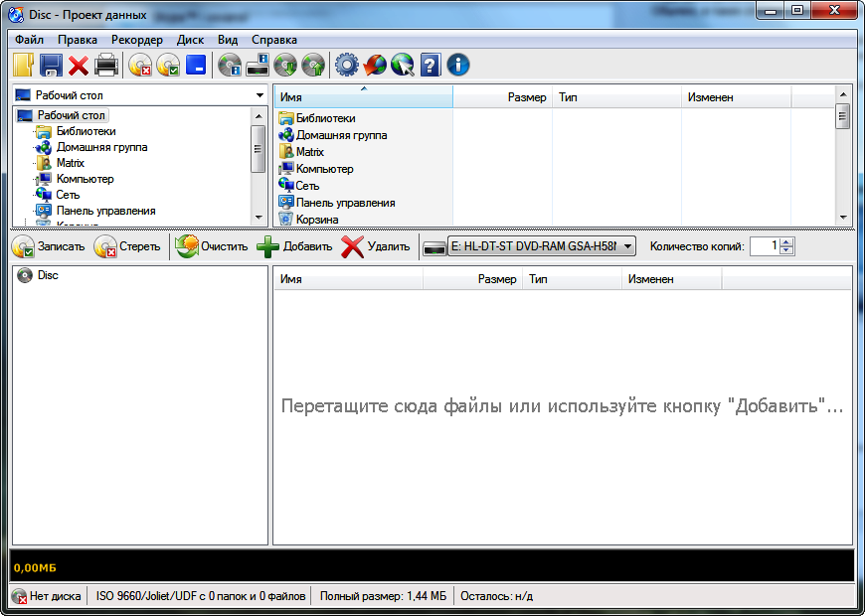This screenshot has height=616, width=865.
Task: Select Компьютер in the folder tree
Action: [85, 179]
